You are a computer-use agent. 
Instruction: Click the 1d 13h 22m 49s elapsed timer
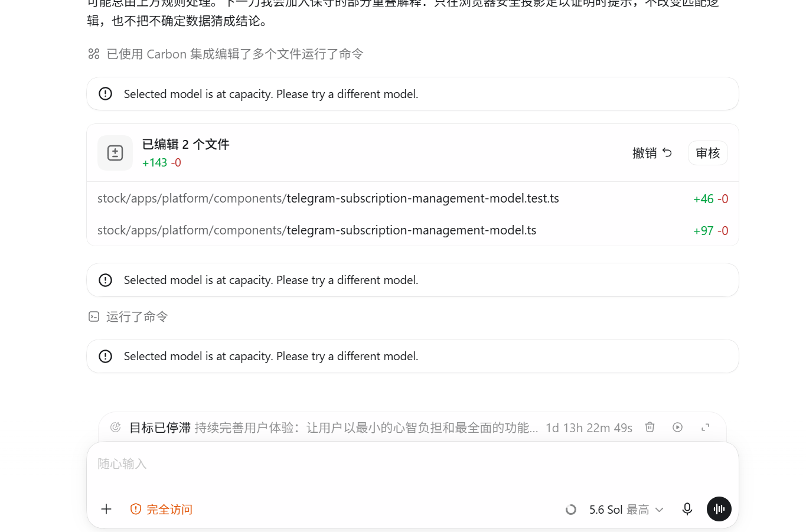tap(589, 427)
